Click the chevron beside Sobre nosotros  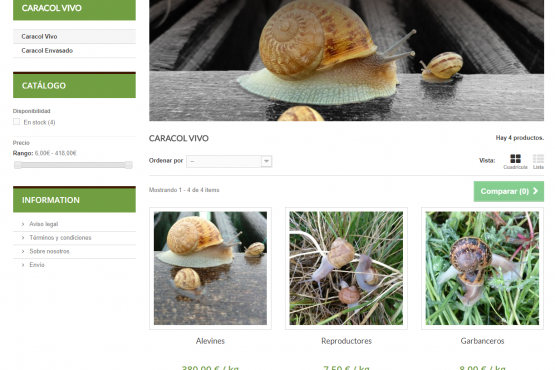click(23, 251)
